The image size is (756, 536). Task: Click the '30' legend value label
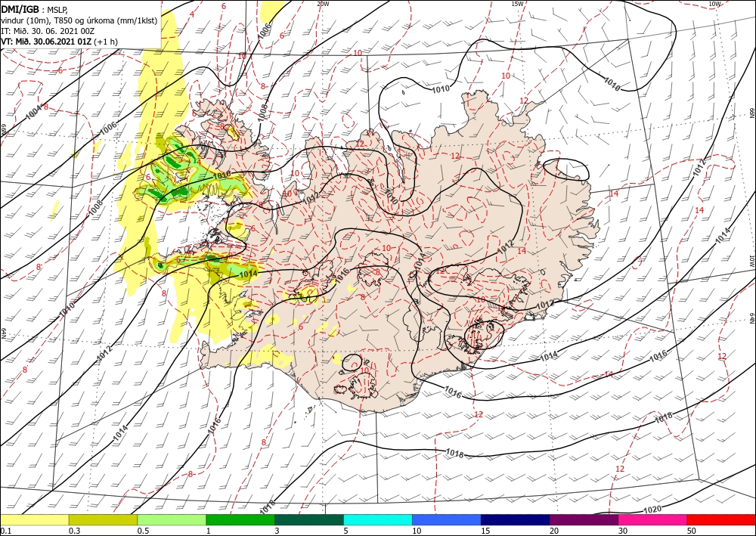click(623, 531)
